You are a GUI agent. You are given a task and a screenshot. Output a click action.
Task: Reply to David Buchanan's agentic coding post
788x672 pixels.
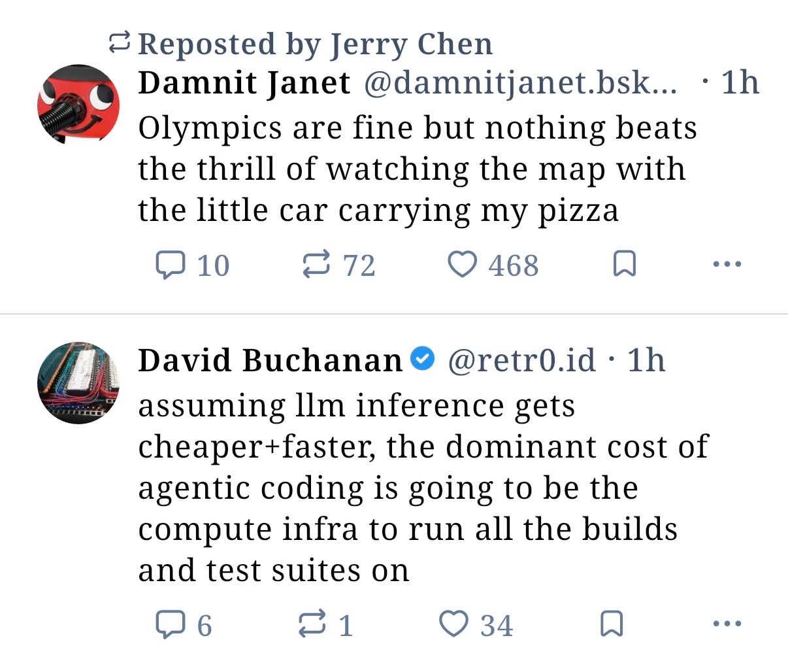[169, 624]
